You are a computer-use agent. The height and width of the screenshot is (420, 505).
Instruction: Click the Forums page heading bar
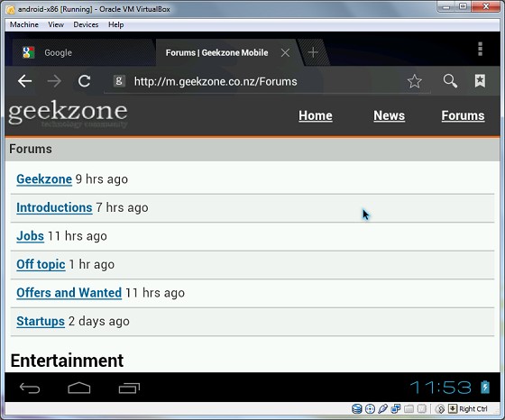tap(252, 150)
